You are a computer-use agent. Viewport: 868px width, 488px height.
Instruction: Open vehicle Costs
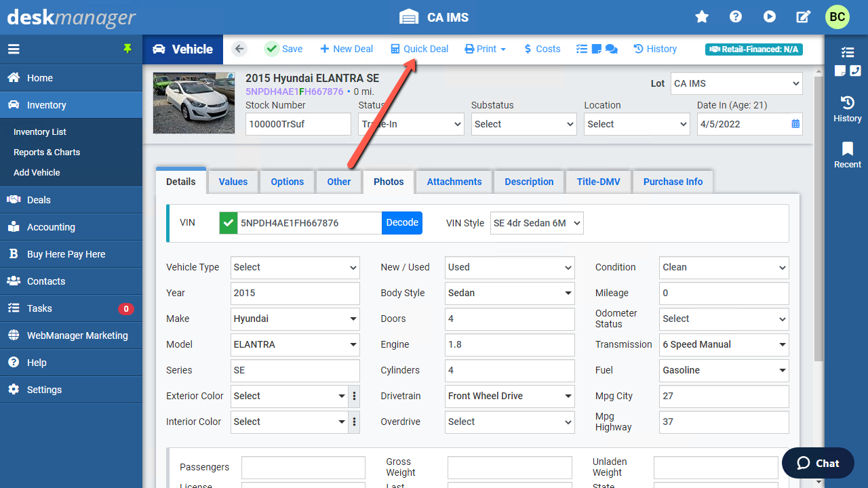542,49
